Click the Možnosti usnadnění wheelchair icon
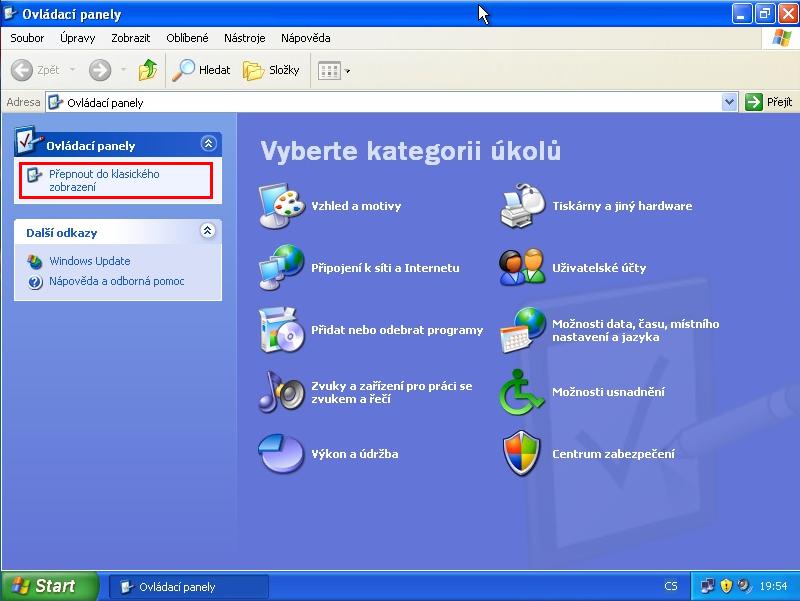Viewport: 800px width, 601px height. 521,392
